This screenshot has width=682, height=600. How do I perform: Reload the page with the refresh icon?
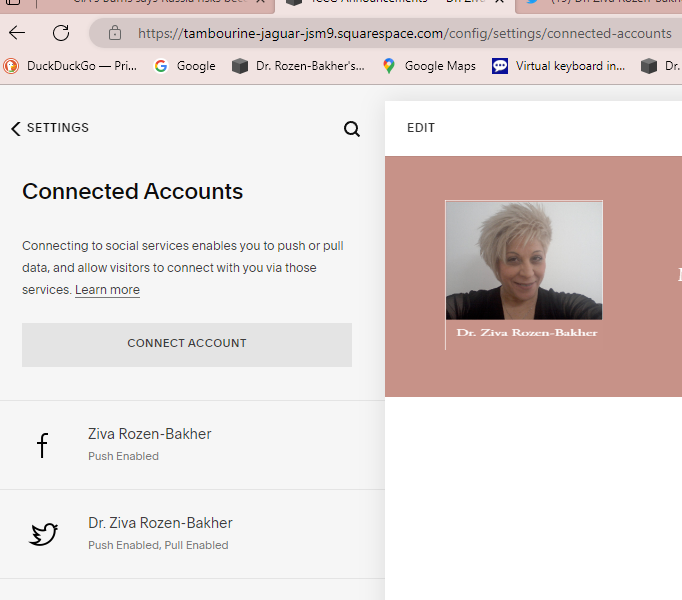coord(61,33)
